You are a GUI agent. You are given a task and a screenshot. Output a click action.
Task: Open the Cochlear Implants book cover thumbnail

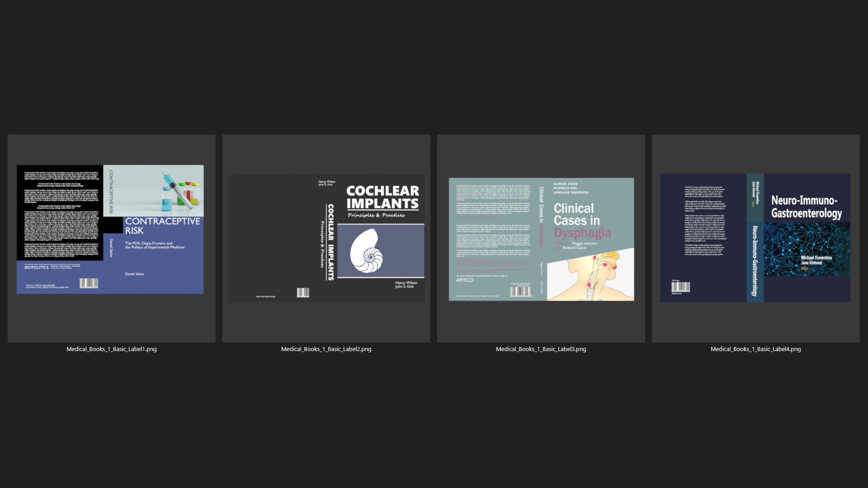[326, 238]
